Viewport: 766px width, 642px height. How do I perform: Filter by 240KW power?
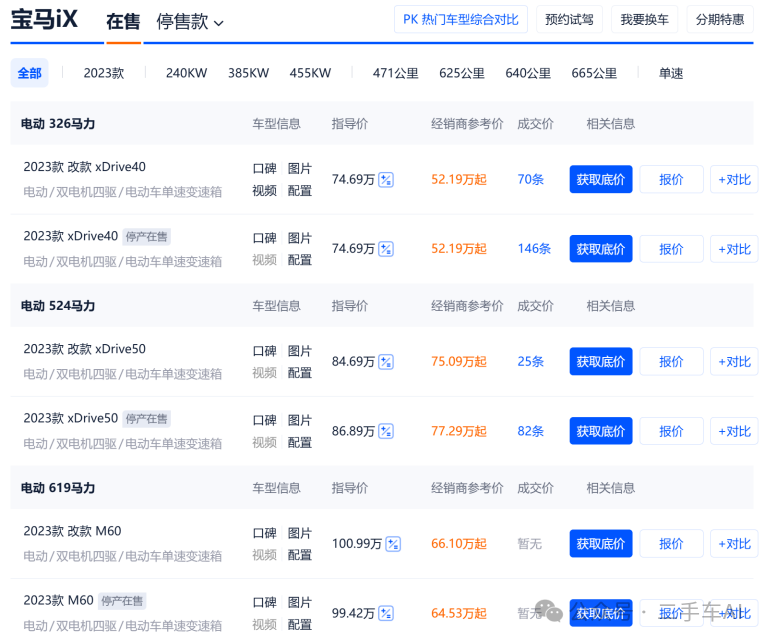186,73
